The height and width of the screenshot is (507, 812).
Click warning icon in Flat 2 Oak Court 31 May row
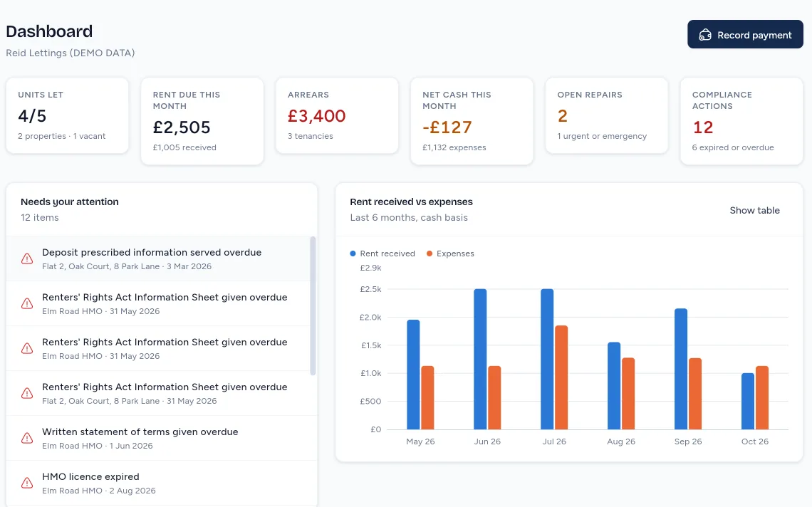(x=27, y=393)
